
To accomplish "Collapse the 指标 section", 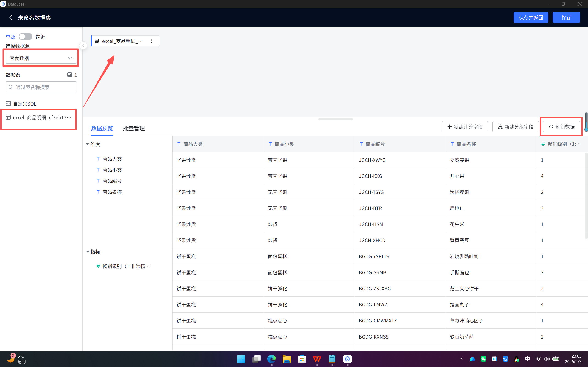I will pos(88,252).
